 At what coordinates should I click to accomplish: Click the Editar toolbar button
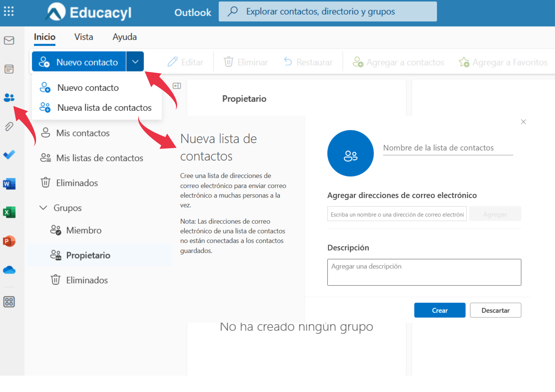(185, 62)
